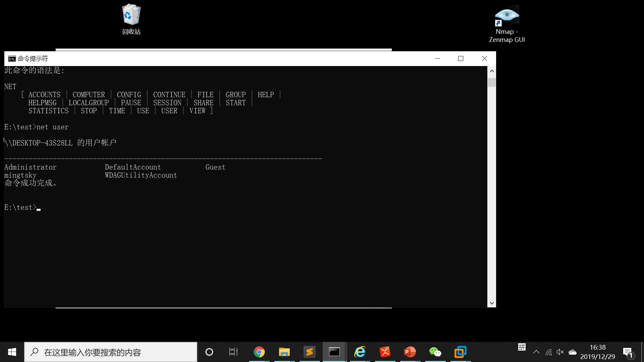The width and height of the screenshot is (644, 362).
Task: Click the Command Prompt title bar icon
Action: tap(12, 59)
